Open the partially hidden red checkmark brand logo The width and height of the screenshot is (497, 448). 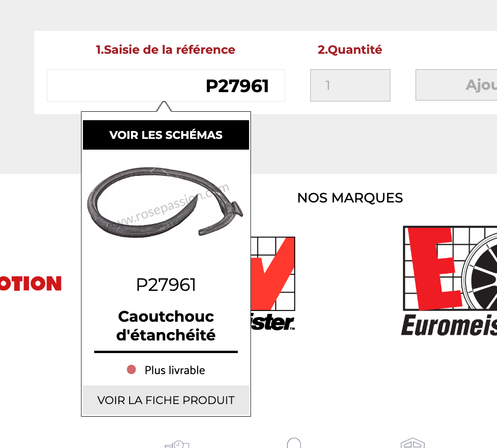coord(273,283)
